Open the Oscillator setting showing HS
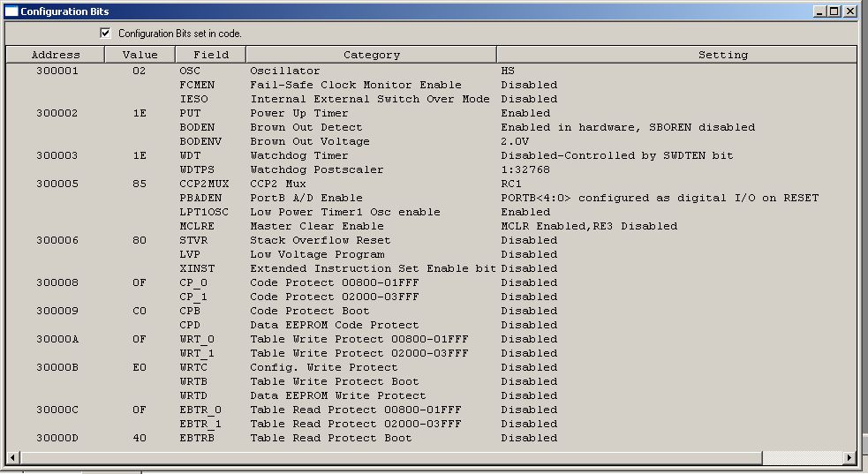 [508, 71]
